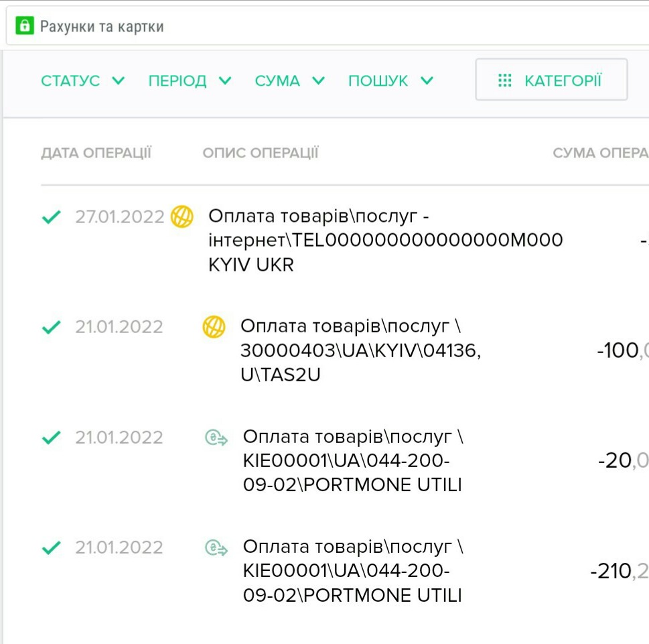Open the ПЕРІОД filter dropdown
This screenshot has width=649, height=644.
coord(190,80)
